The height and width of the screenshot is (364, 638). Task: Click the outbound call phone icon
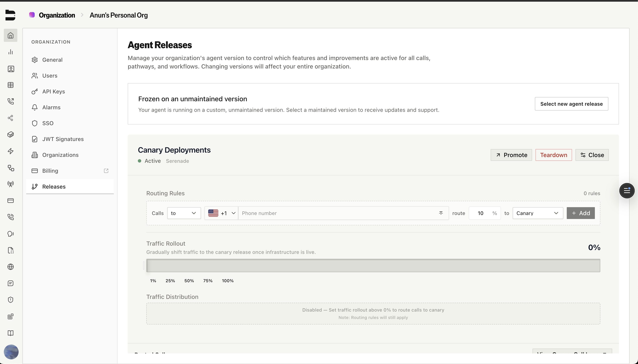coord(11,101)
